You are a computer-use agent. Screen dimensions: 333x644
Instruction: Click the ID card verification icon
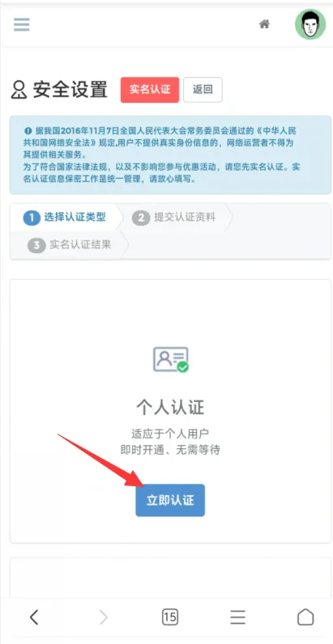point(171,359)
